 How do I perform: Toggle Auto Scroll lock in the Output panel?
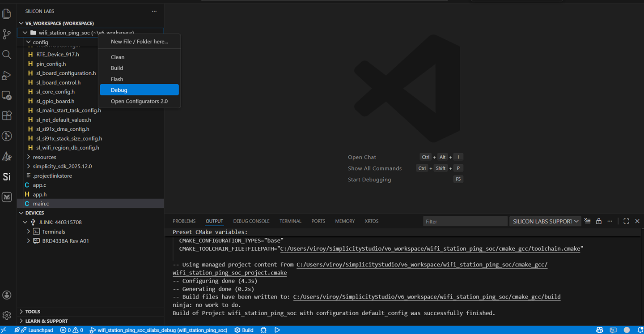tap(598, 221)
